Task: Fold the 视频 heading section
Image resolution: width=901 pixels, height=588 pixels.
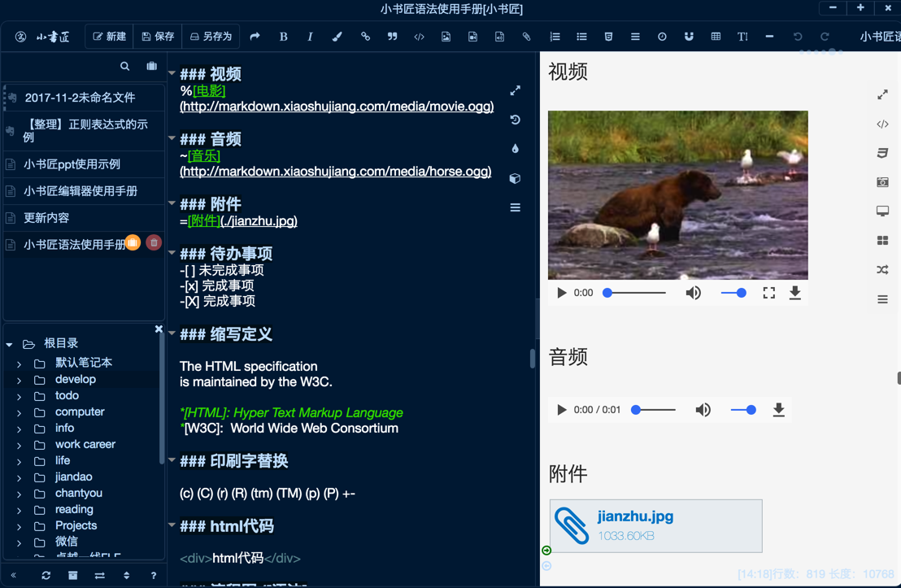Action: [172, 73]
